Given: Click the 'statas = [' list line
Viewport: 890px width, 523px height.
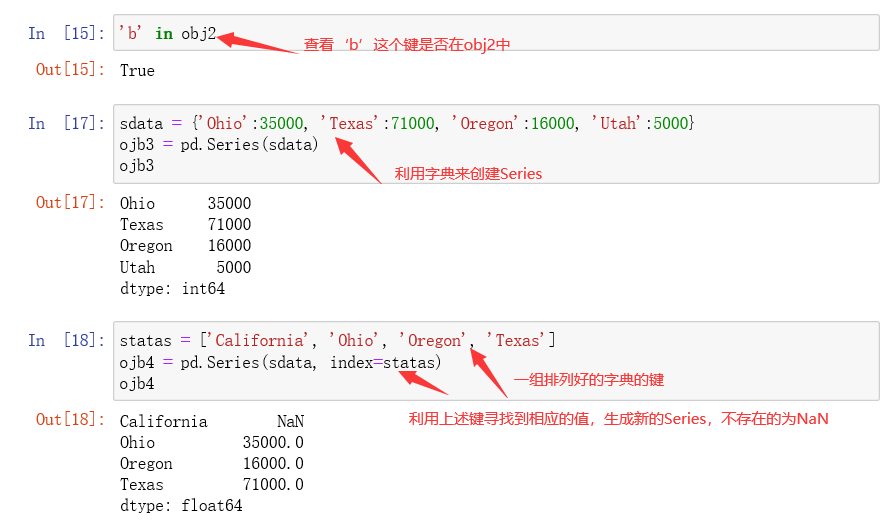Looking at the screenshot, I should click(338, 340).
